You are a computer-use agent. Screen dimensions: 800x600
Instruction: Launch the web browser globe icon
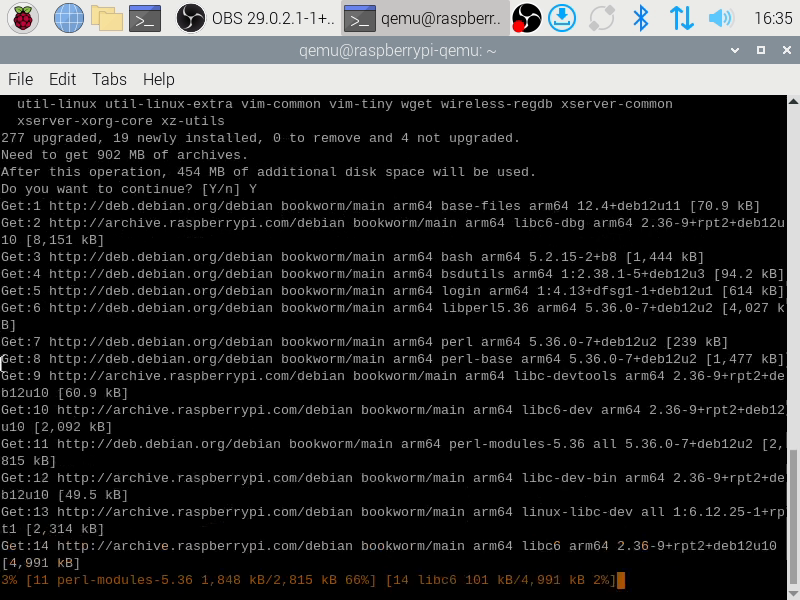[x=69, y=18]
